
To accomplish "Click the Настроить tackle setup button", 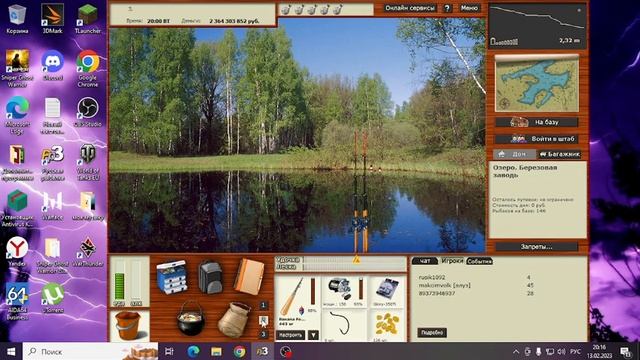I will (291, 335).
